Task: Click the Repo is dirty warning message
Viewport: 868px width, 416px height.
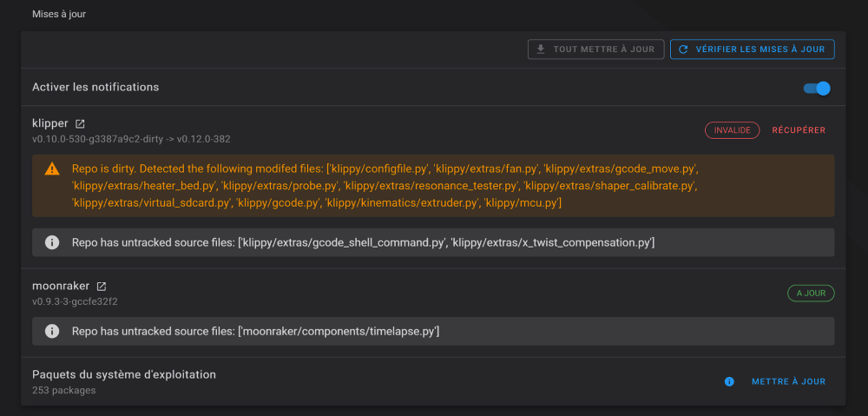Action: coord(385,186)
